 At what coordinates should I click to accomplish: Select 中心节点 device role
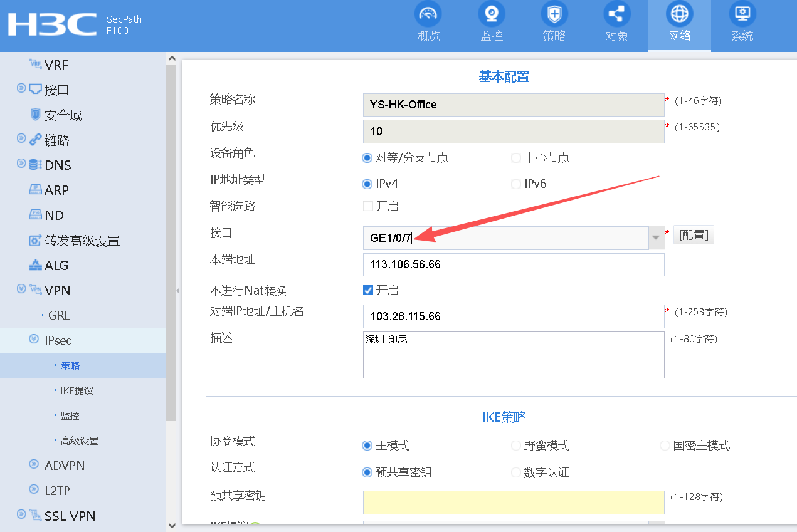pyautogui.click(x=516, y=158)
